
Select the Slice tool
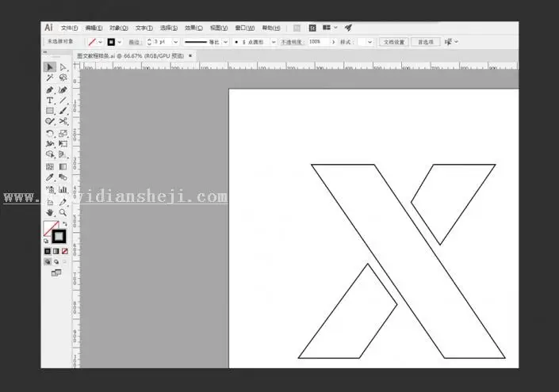[63, 202]
